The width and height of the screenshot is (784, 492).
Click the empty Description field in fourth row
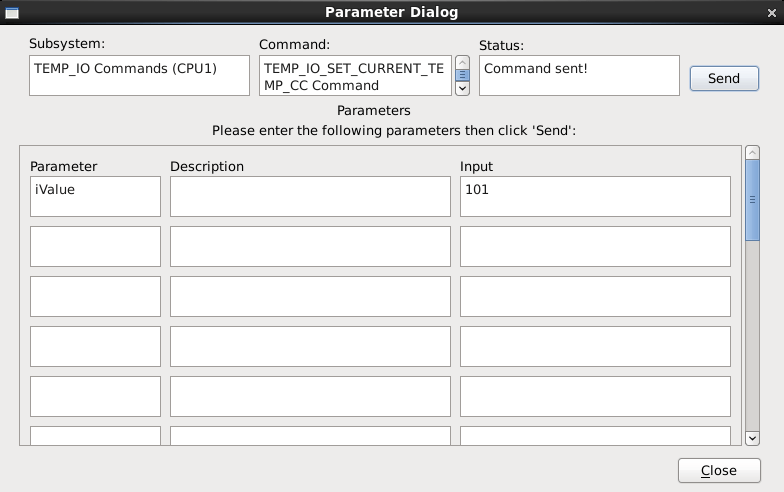[x=310, y=346]
